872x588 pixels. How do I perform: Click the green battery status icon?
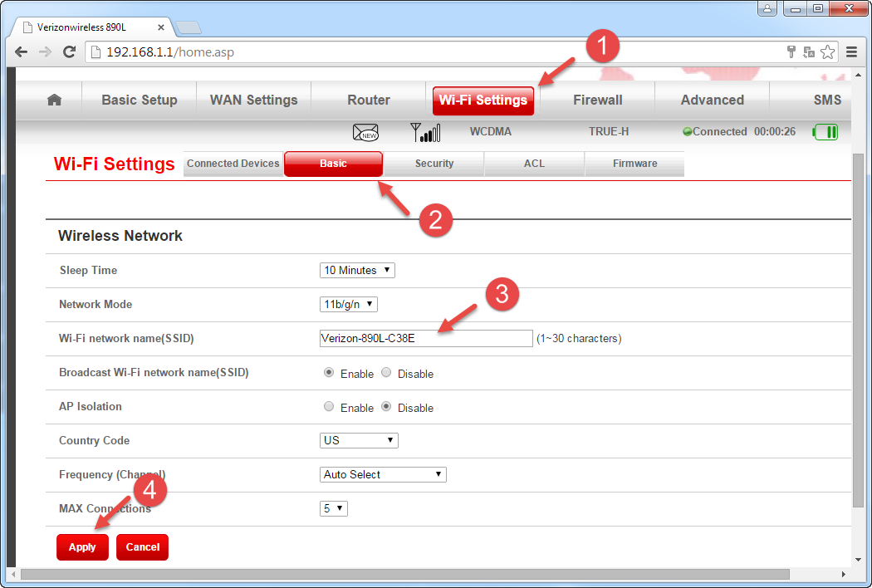[x=825, y=132]
